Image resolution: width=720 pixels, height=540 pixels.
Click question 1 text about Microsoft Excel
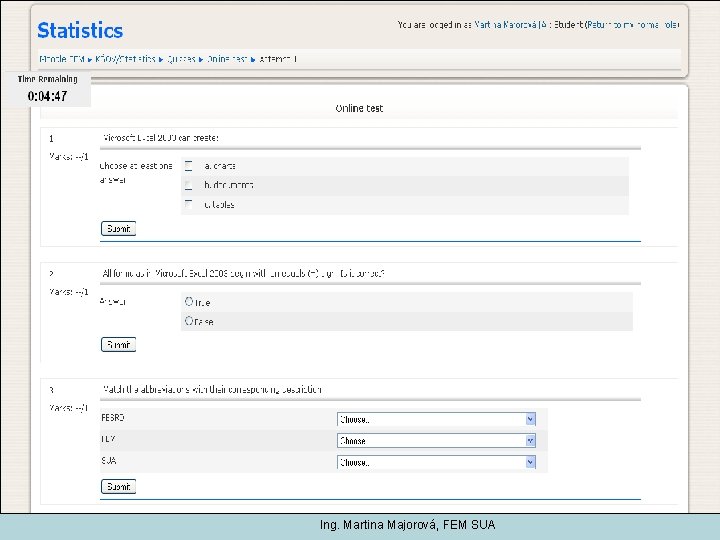(x=161, y=138)
